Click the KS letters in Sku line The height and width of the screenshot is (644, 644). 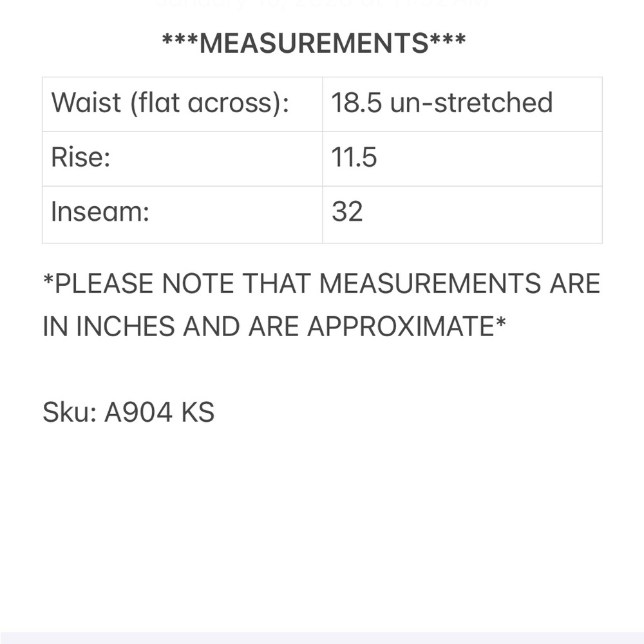click(x=198, y=412)
